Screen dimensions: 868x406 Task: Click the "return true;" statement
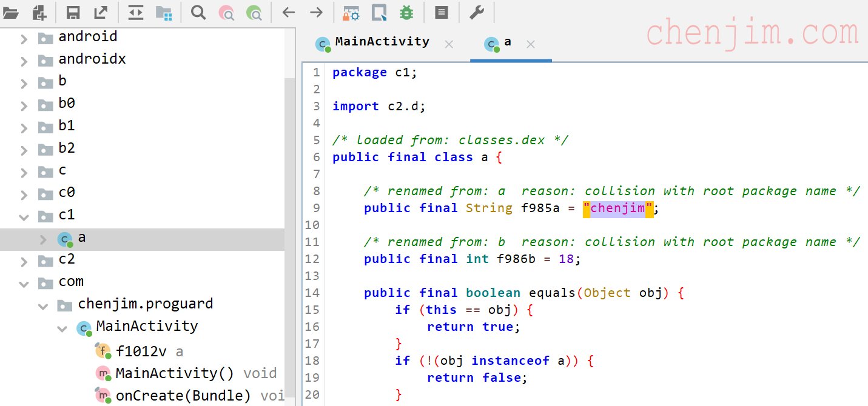tap(474, 327)
